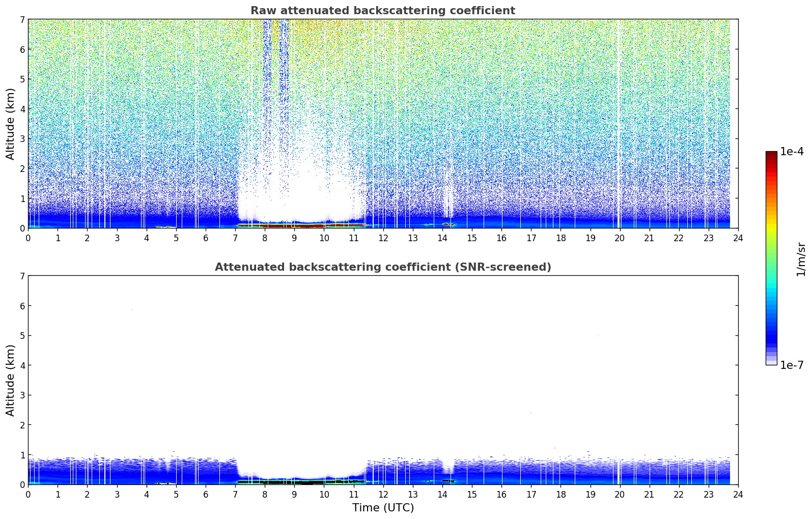Click the top plot 'Altitude (km)' label

coord(11,124)
